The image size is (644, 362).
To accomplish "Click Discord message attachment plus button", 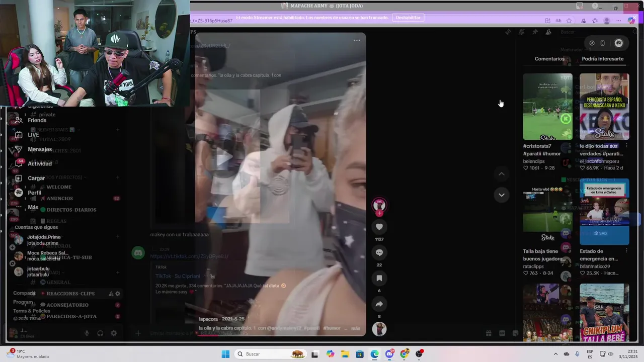I will click(x=138, y=333).
